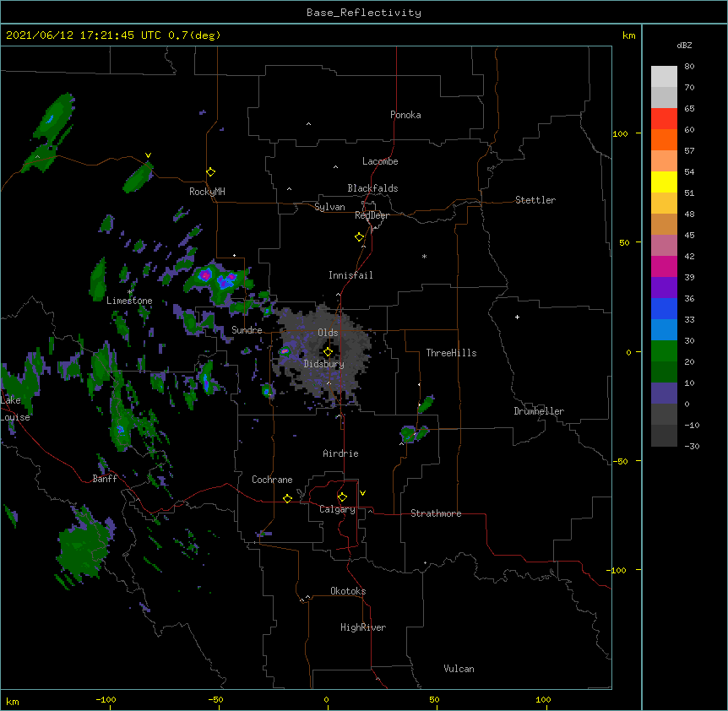Click the RockyMH label
The width and height of the screenshot is (728, 711).
point(207,192)
